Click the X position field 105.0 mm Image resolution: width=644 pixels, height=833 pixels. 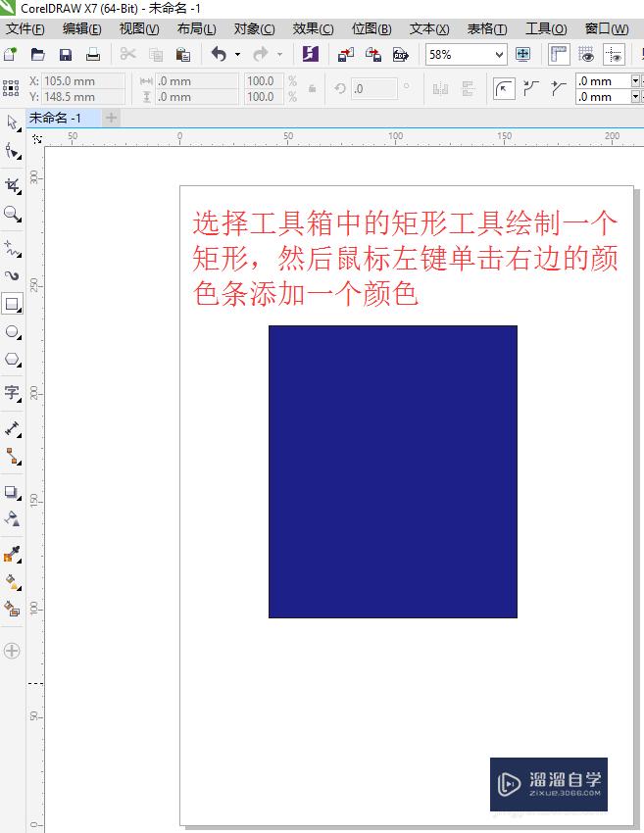(x=83, y=80)
